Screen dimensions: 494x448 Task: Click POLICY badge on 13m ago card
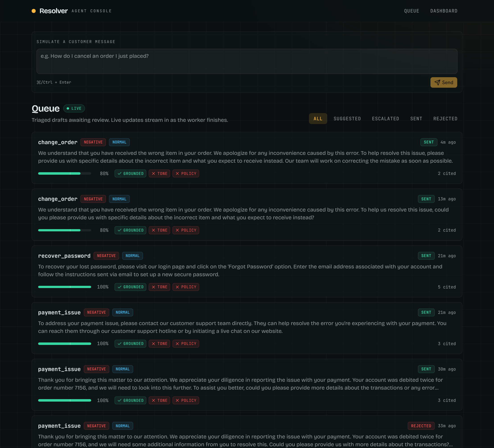(x=186, y=230)
